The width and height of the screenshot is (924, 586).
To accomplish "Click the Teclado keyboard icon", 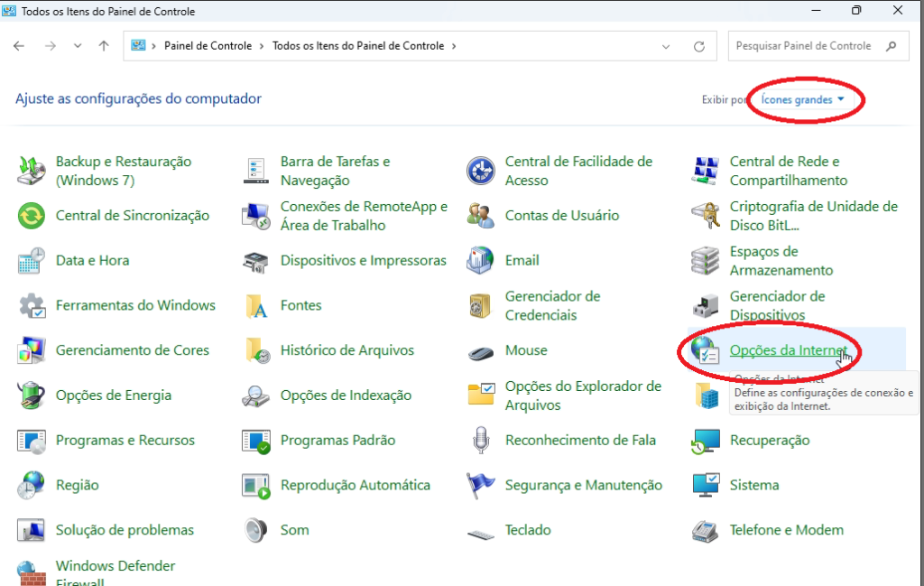I will [481, 535].
